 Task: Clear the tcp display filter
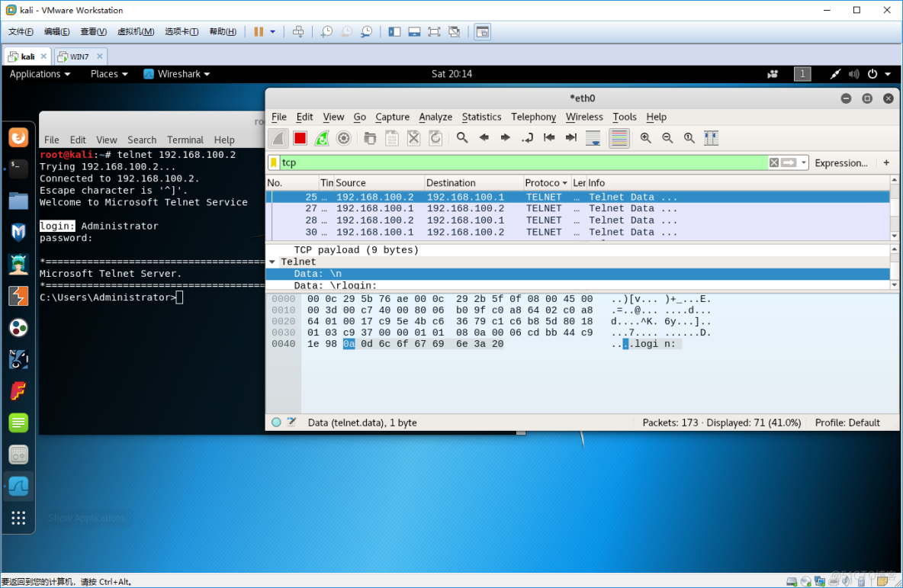[x=774, y=163]
